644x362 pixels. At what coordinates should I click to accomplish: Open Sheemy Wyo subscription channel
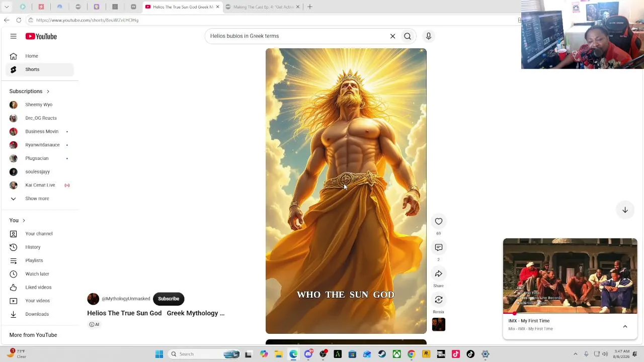[40, 105]
